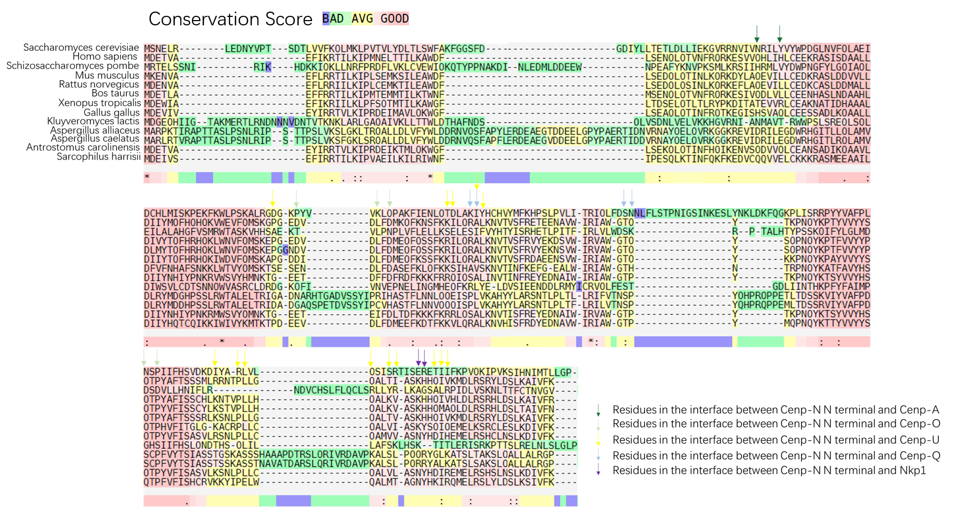Click the legend text ending in "Cenp-Q"
Image resolution: width=980 pixels, height=507 pixels.
tap(776, 456)
